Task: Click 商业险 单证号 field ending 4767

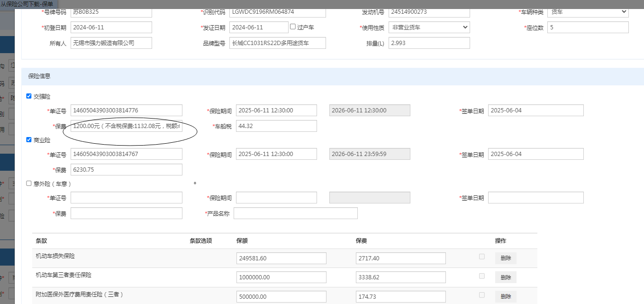Action: pos(127,154)
